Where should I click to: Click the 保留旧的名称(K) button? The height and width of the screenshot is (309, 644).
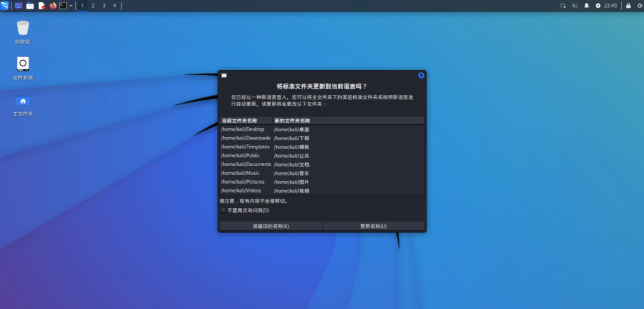pyautogui.click(x=271, y=226)
